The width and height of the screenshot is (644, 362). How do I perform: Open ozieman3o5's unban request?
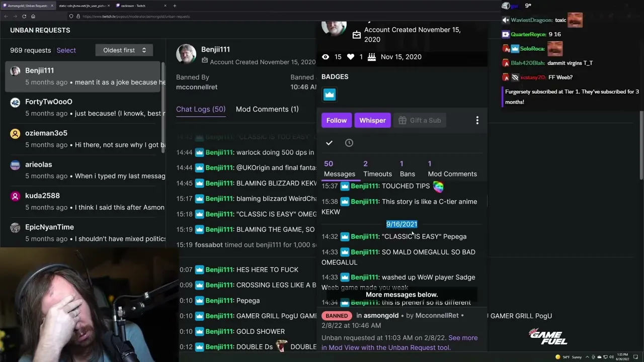[x=83, y=139]
